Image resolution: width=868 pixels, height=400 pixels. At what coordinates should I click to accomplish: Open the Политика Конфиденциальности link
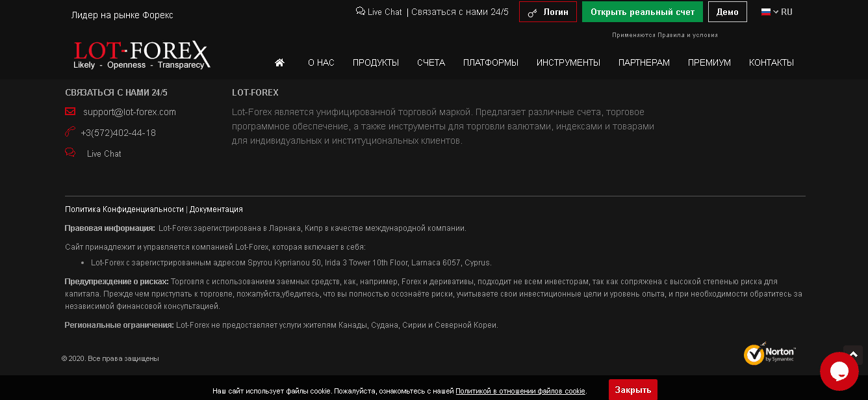[x=124, y=209]
